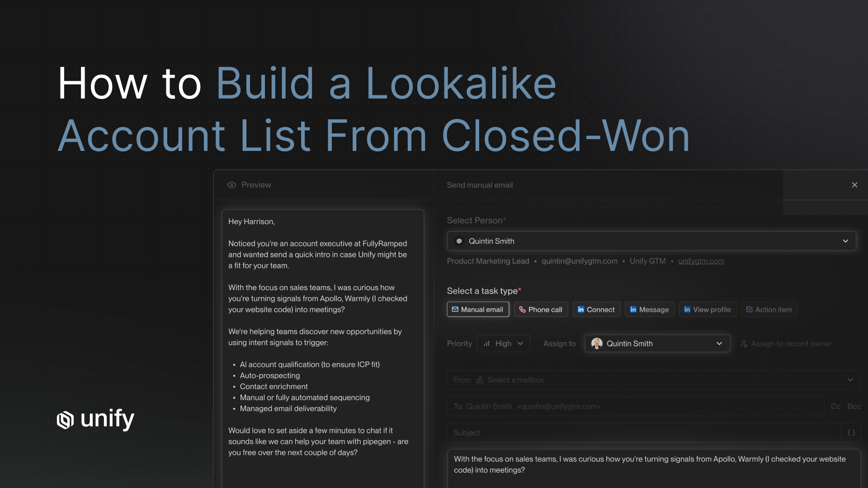
Task: Select the Phone call task type
Action: [541, 310]
